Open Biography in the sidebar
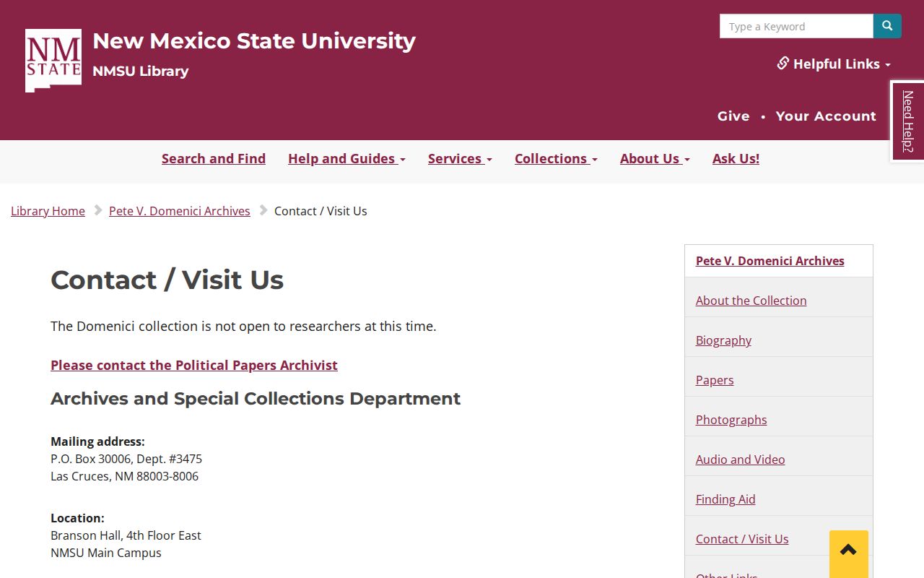The width and height of the screenshot is (924, 578). pos(723,340)
